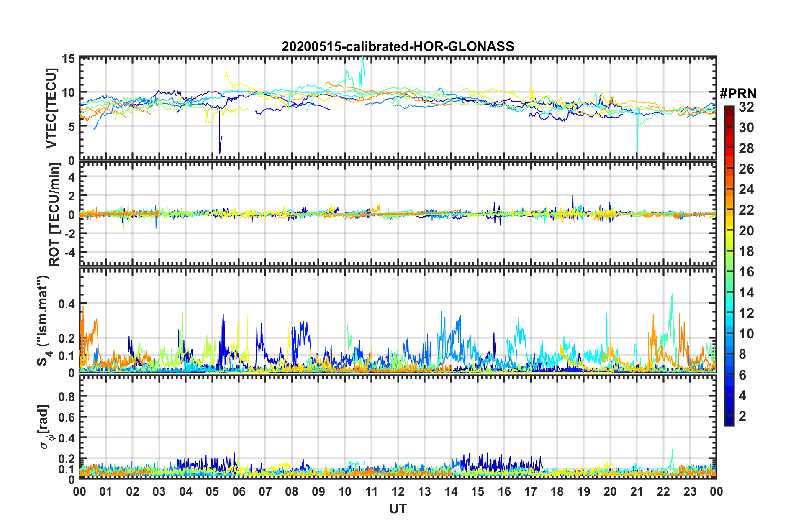The height and width of the screenshot is (532, 796).
Task: Click ROT y-axis tick label -4
Action: [69, 253]
